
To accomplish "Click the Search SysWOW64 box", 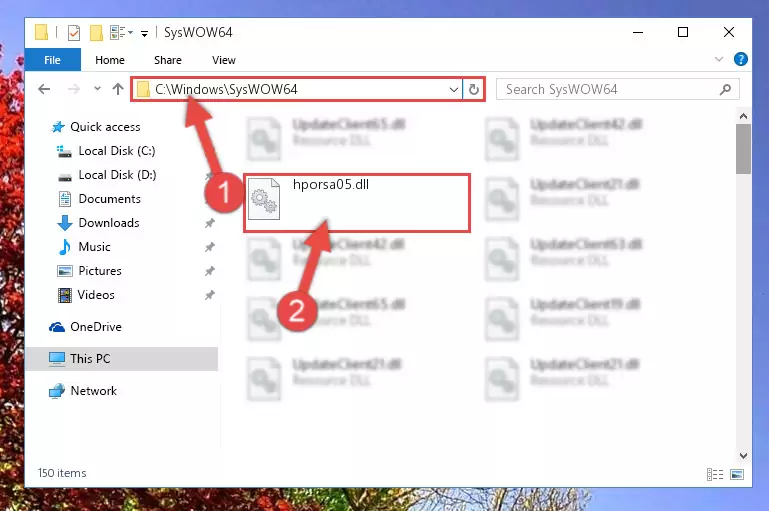I will pyautogui.click(x=617, y=89).
